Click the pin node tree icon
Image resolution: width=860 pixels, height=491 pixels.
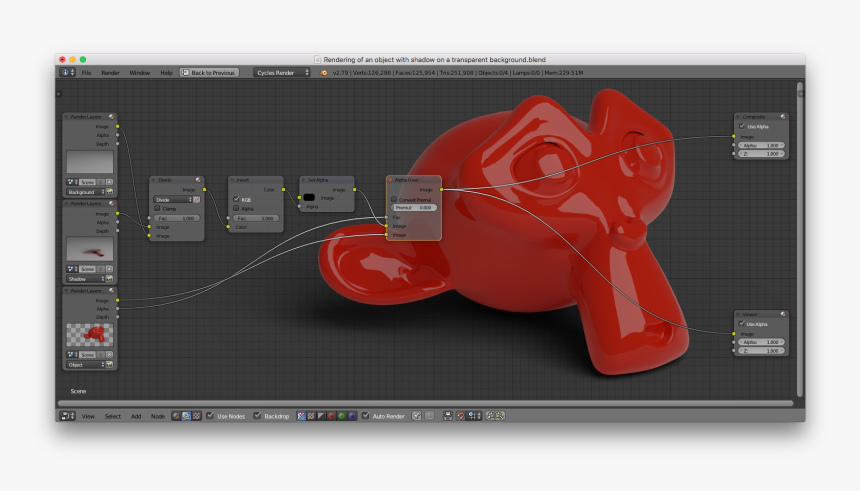coord(417,416)
